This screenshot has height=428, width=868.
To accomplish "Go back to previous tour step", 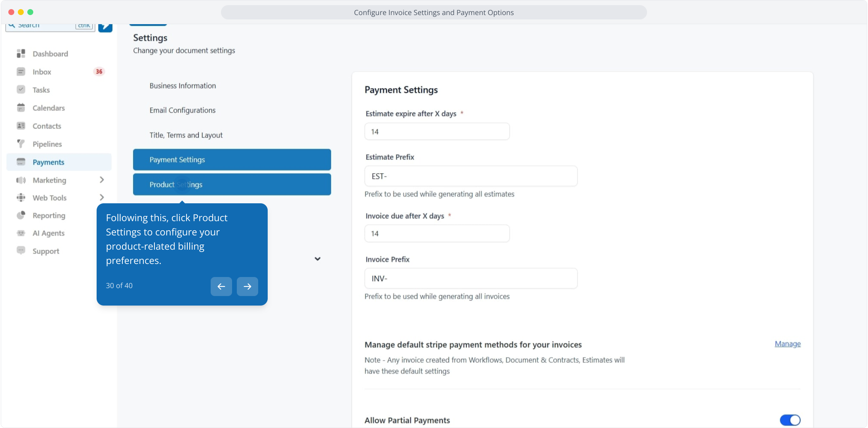I will click(221, 286).
